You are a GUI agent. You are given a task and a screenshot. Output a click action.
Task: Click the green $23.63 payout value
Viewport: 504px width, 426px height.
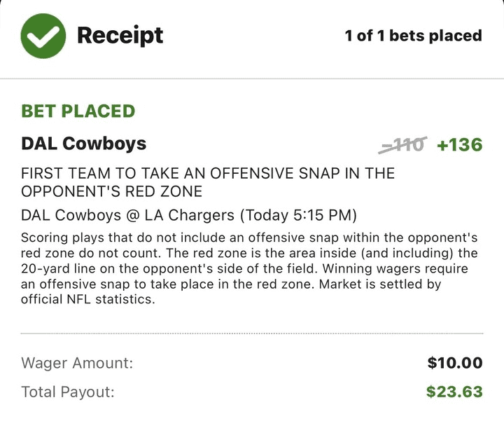tap(454, 392)
